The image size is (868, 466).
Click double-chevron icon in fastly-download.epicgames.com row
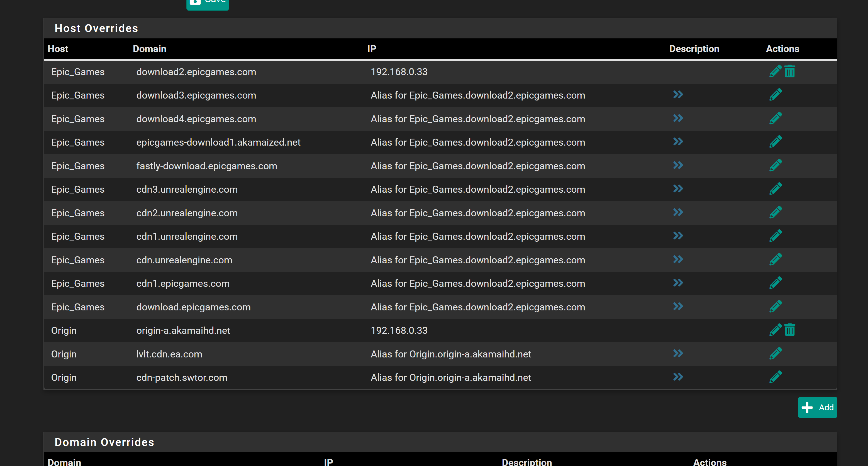(678, 165)
